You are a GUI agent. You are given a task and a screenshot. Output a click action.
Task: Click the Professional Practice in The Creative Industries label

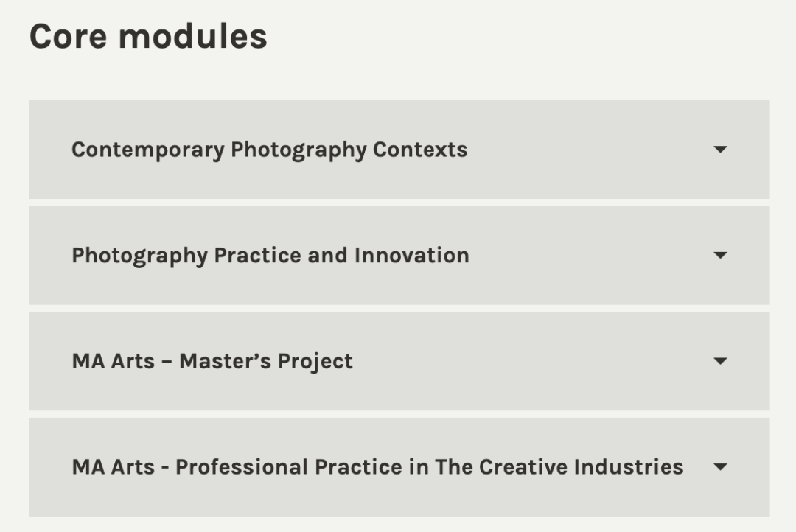tap(377, 467)
